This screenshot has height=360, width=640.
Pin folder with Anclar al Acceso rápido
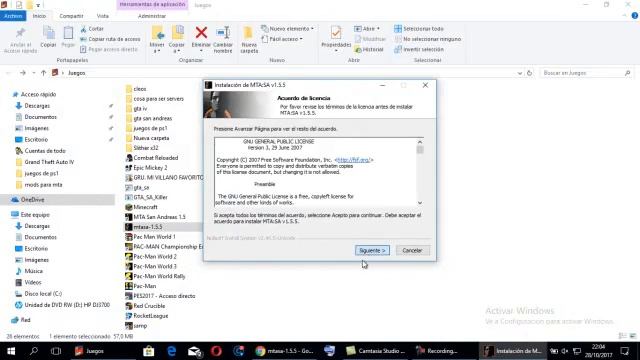click(20, 40)
